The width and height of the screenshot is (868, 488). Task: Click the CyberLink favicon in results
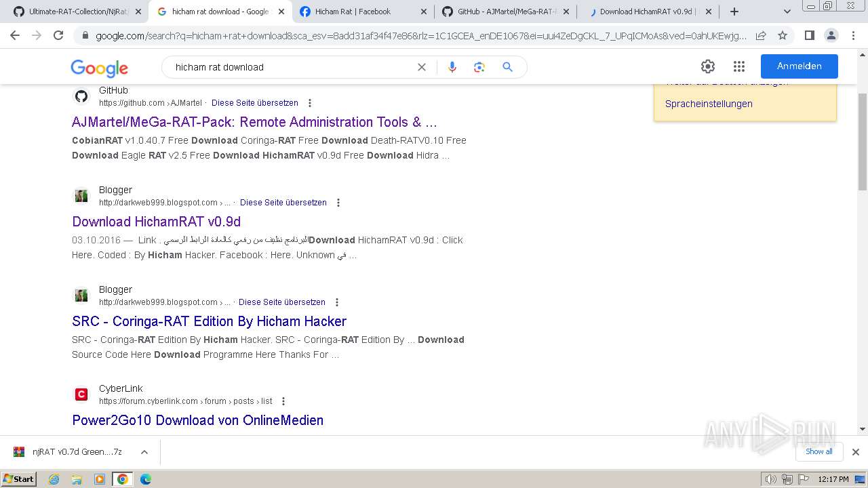click(81, 394)
